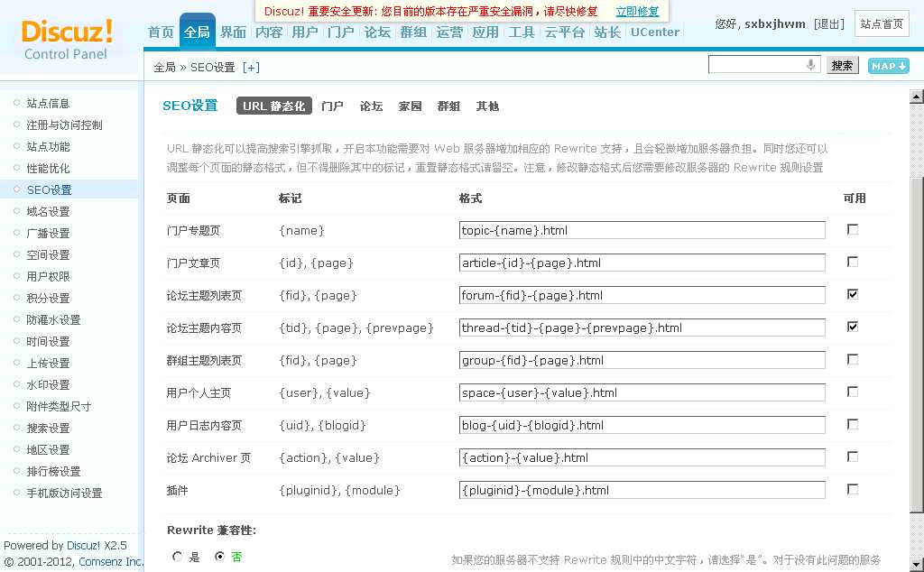Viewport: 924px width, 572px height.
Task: Click the microphone icon in search box
Action: click(810, 65)
